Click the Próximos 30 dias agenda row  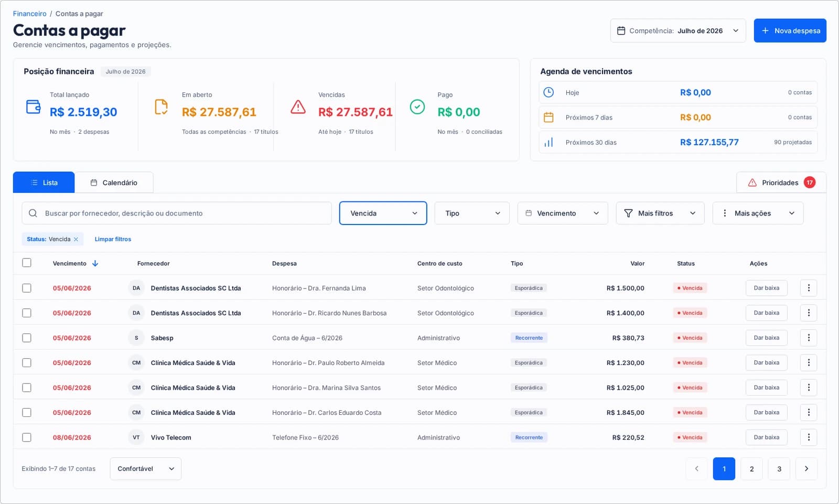coord(678,142)
